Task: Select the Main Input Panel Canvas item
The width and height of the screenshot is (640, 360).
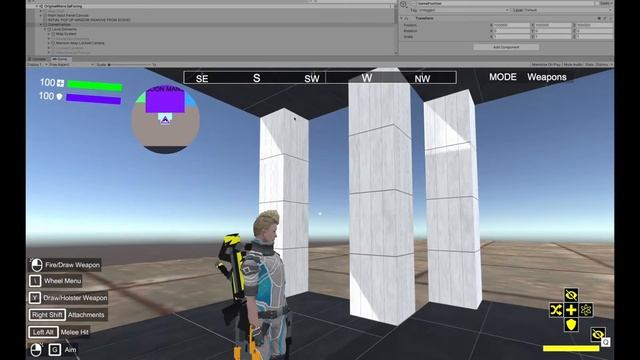Action: pyautogui.click(x=68, y=16)
